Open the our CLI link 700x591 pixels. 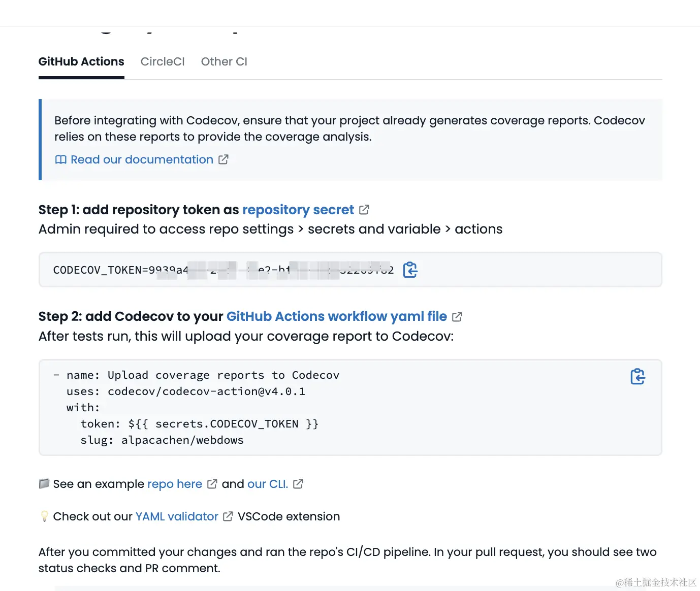pos(268,484)
